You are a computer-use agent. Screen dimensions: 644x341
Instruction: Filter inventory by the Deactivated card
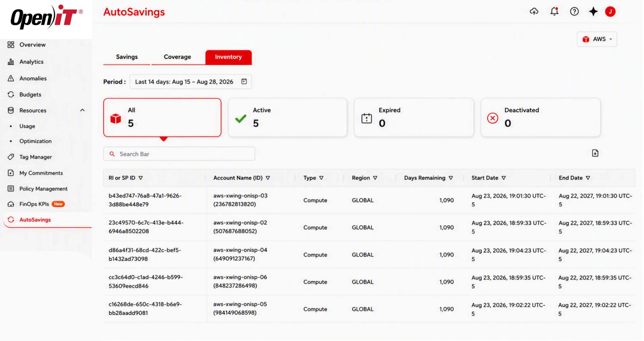(x=540, y=118)
